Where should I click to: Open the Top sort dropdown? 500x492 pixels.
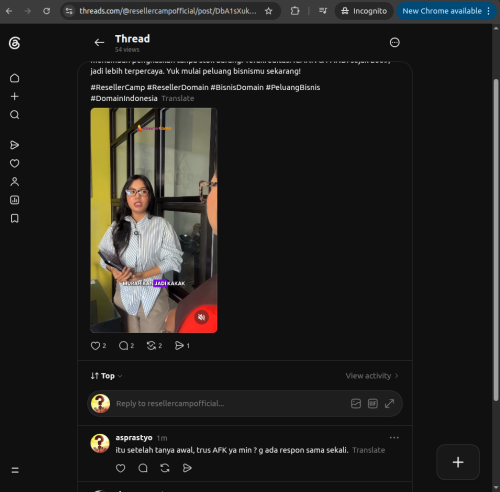(106, 376)
